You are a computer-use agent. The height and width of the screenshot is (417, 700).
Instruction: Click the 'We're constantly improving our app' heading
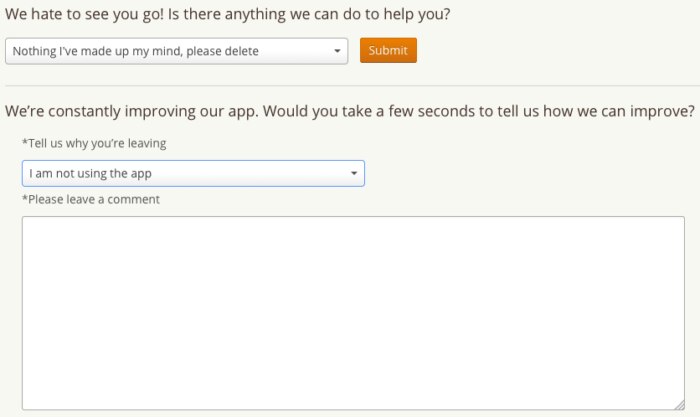coord(350,111)
